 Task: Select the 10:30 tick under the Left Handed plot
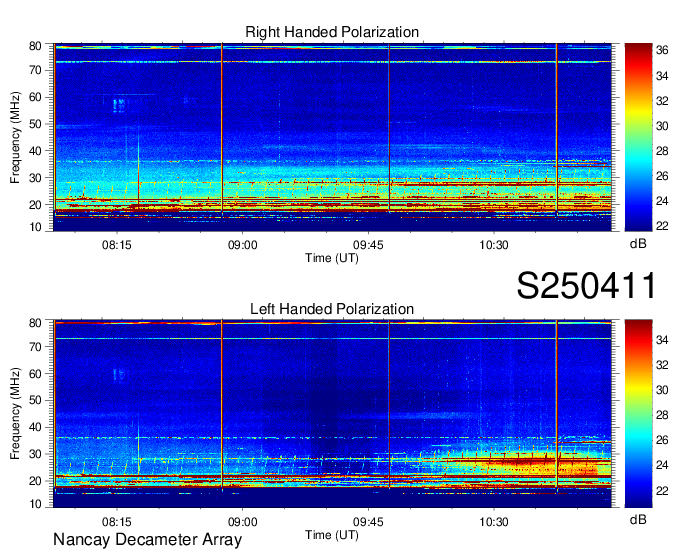click(494, 521)
